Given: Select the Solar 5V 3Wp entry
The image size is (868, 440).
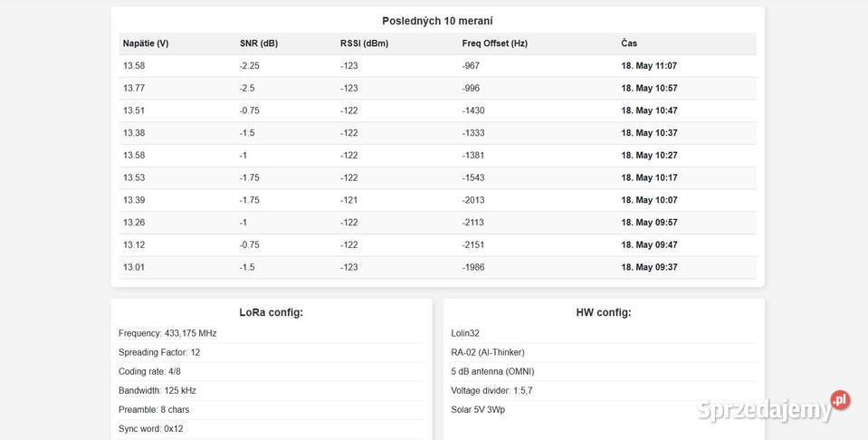Looking at the screenshot, I should coord(478,409).
